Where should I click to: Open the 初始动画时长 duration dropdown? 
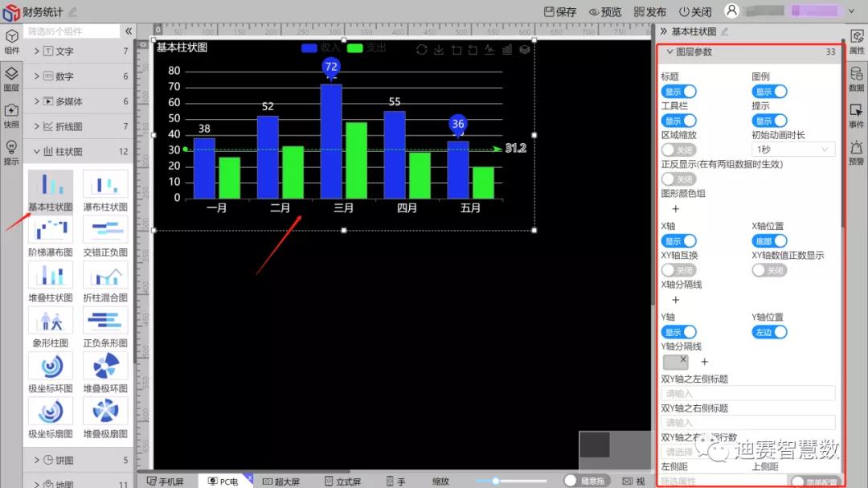coord(792,150)
